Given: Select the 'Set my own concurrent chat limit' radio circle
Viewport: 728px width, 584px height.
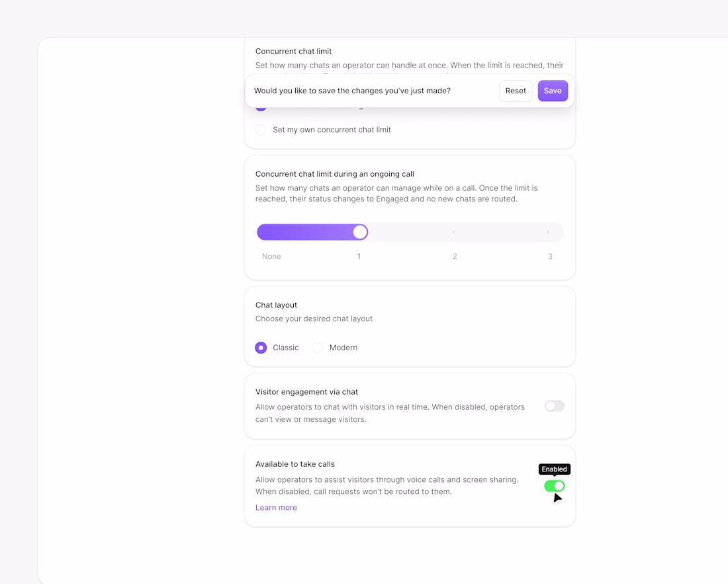Looking at the screenshot, I should 261,130.
